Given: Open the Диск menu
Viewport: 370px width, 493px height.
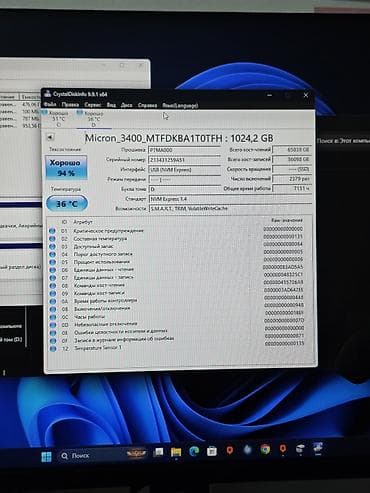Looking at the screenshot, I should (126, 105).
